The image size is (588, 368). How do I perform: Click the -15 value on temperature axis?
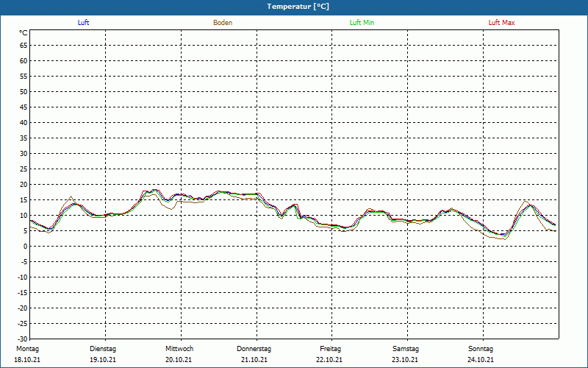tap(22, 292)
